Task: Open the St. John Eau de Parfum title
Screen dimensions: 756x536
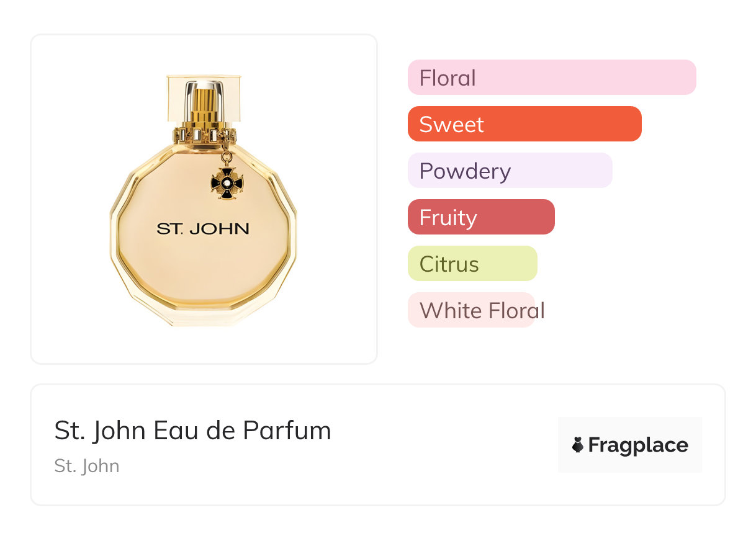Action: (192, 431)
